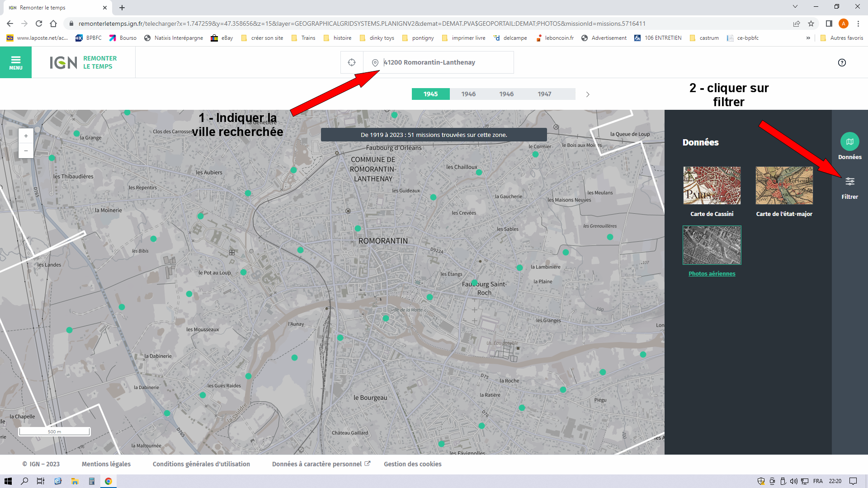
Task: Select Photos aériennes thumbnail
Action: 712,245
